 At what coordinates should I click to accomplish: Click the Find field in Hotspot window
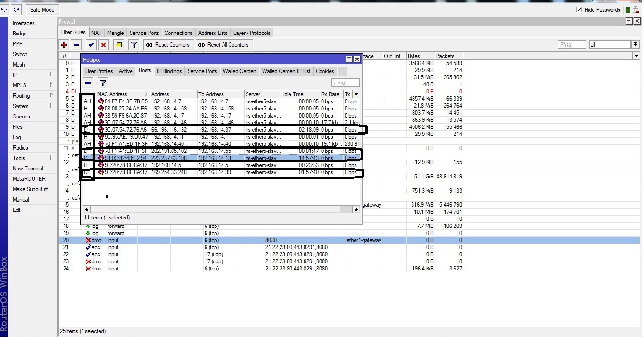click(345, 83)
